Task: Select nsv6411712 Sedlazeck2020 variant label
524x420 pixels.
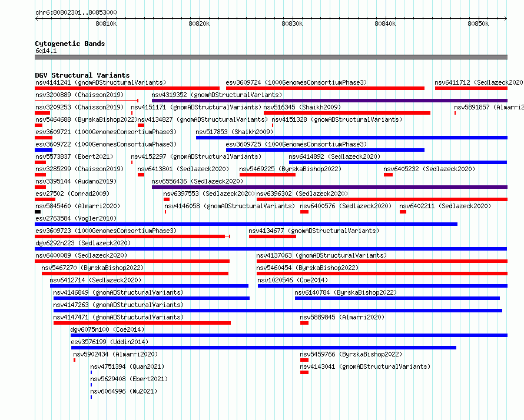Action: point(479,82)
